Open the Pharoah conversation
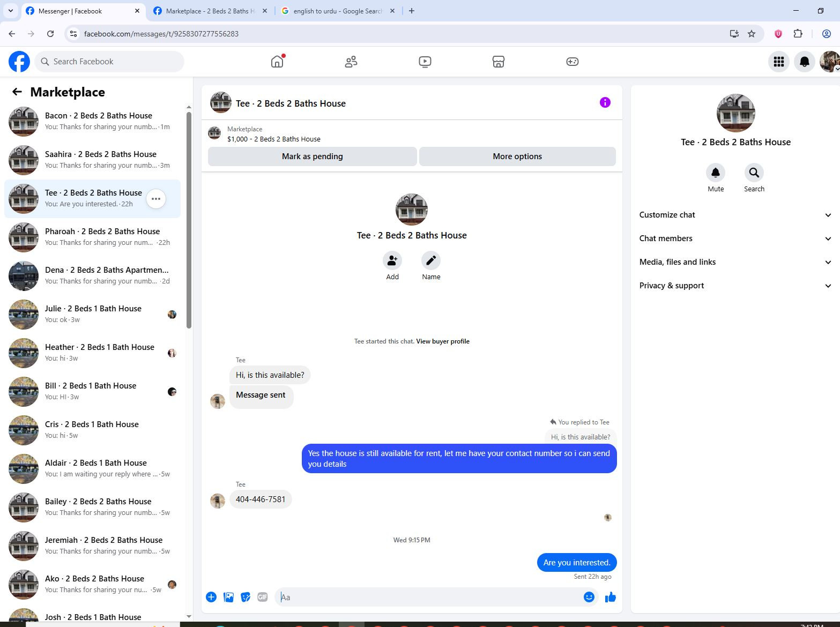This screenshot has height=627, width=840. pyautogui.click(x=92, y=237)
